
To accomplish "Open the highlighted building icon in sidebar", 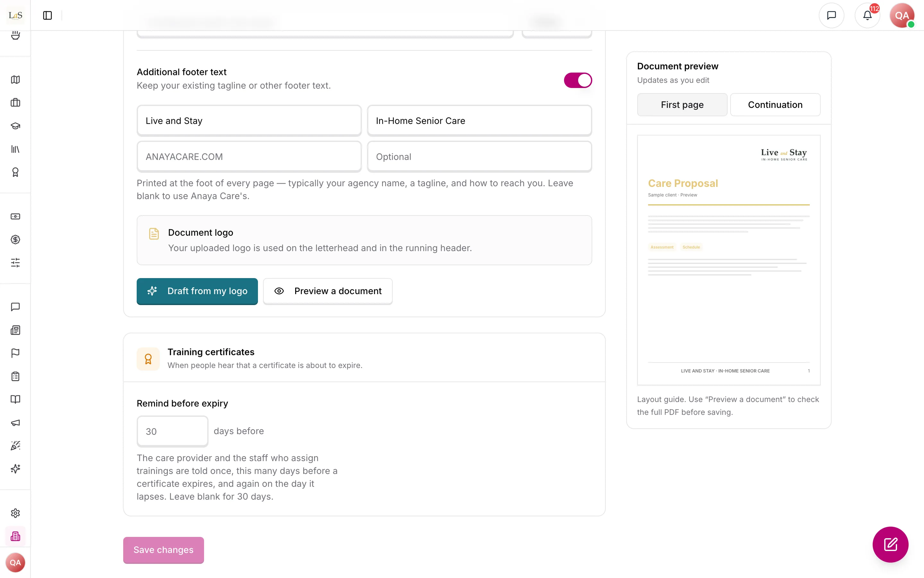I will (15, 536).
